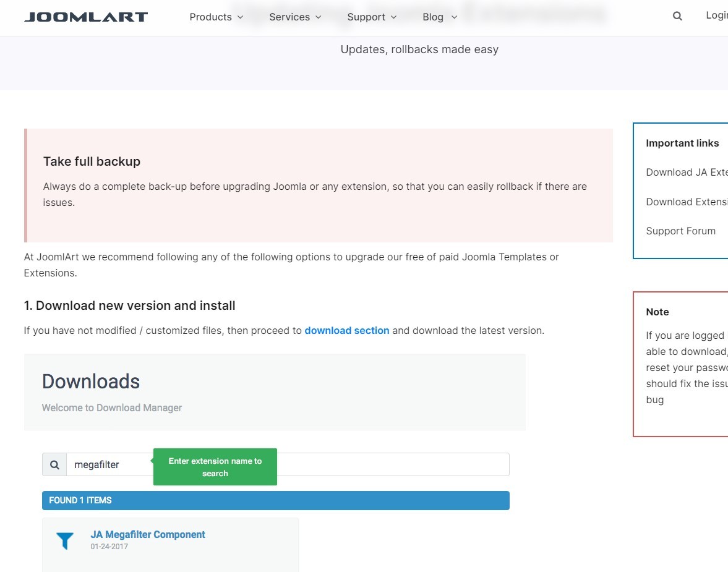Expand the Services chevron
Viewport: 728px width, 572px height.
pyautogui.click(x=319, y=17)
